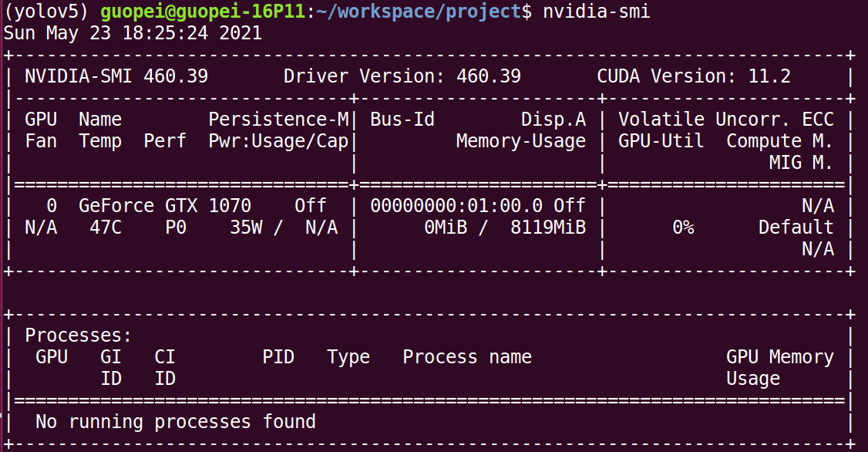Click the Fan column header

[x=41, y=140]
